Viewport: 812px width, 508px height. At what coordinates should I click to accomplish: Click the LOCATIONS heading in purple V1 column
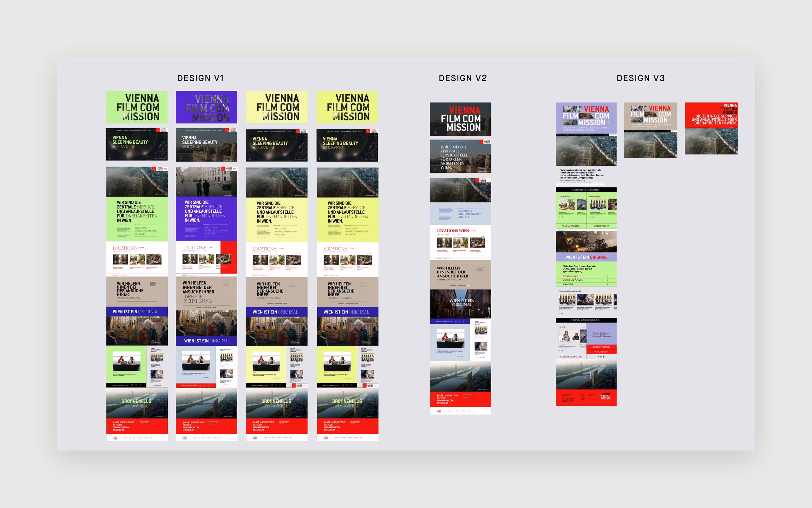(x=194, y=248)
